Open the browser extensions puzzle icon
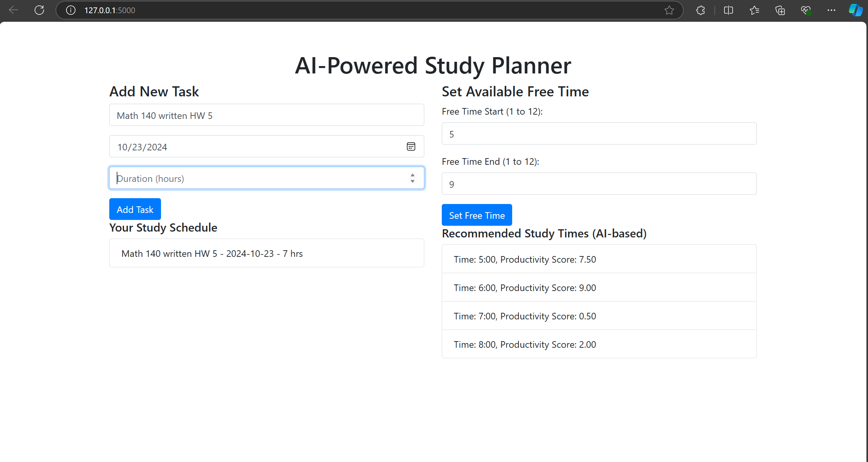Viewport: 868px width, 462px height. [x=700, y=10]
